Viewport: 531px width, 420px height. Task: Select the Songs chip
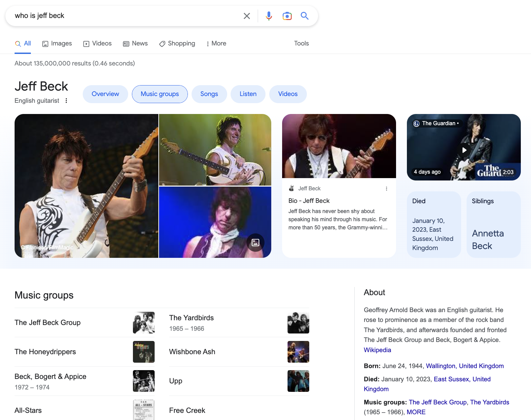point(209,94)
